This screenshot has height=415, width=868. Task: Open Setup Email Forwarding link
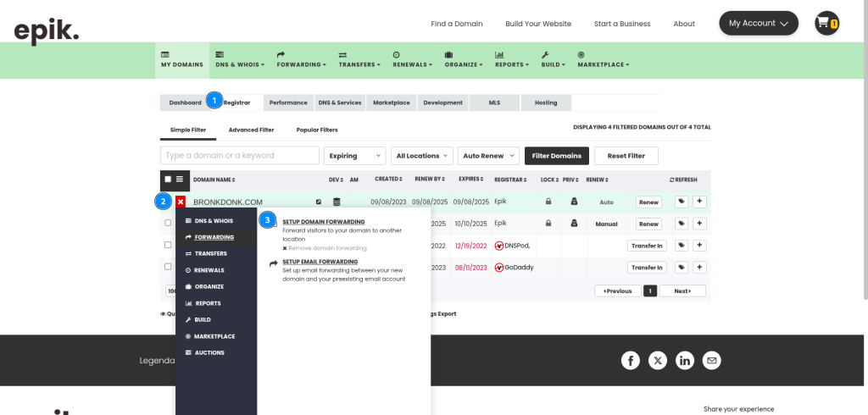[320, 261]
